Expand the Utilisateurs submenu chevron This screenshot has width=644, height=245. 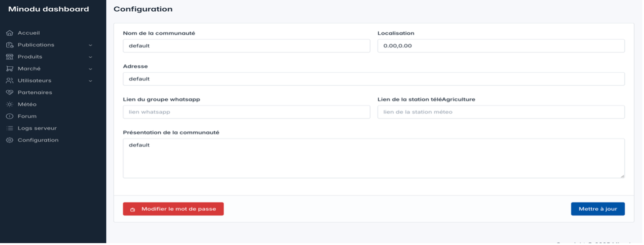click(x=90, y=81)
